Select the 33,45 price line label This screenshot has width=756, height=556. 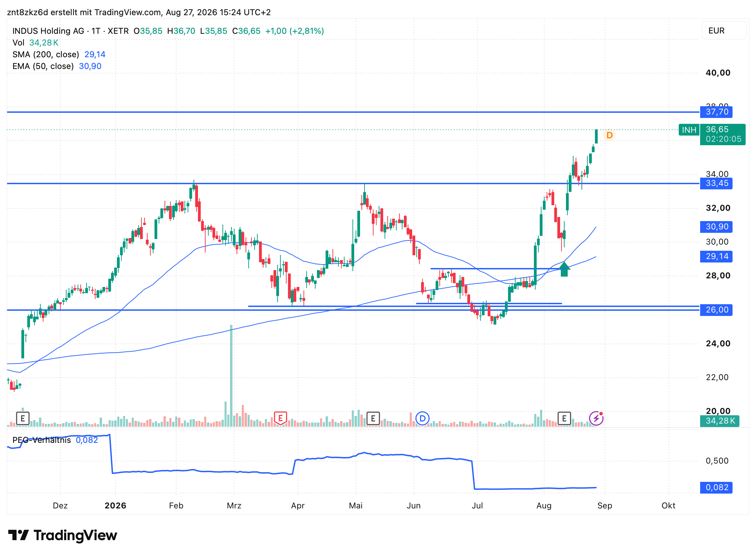point(717,183)
